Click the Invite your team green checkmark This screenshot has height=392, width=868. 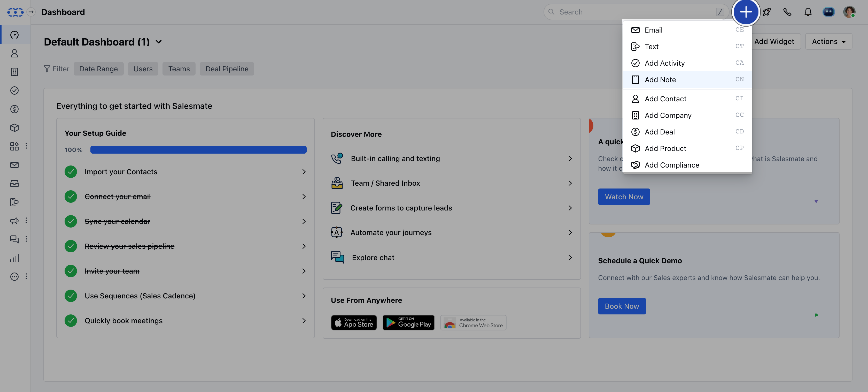pyautogui.click(x=71, y=271)
